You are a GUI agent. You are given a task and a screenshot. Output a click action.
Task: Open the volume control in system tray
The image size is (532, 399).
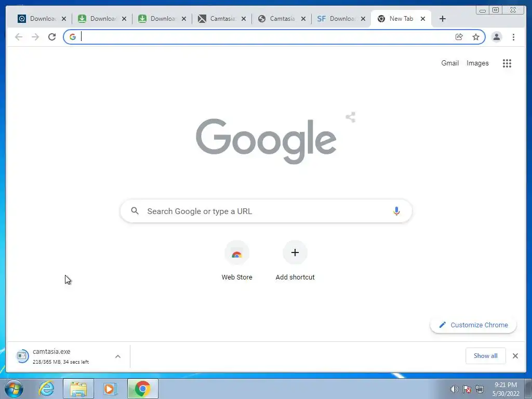pyautogui.click(x=454, y=389)
